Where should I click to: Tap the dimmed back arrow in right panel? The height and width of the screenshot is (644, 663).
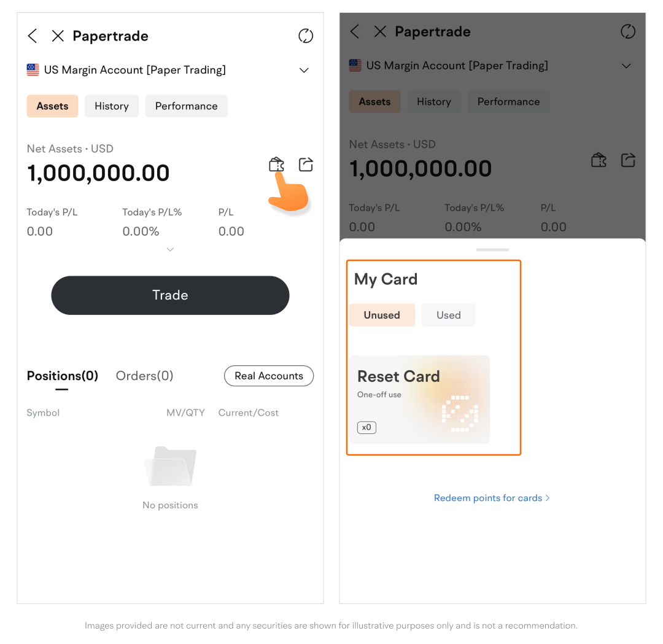point(355,32)
